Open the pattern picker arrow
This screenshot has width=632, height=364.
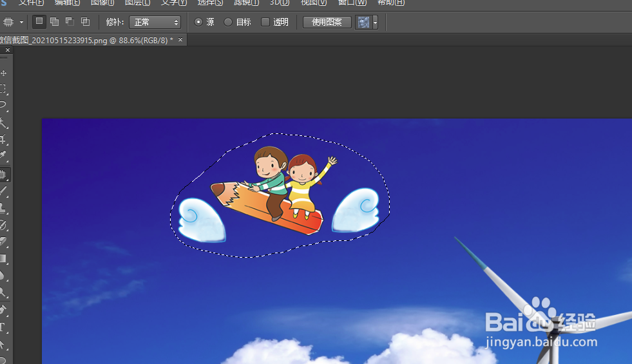375,22
